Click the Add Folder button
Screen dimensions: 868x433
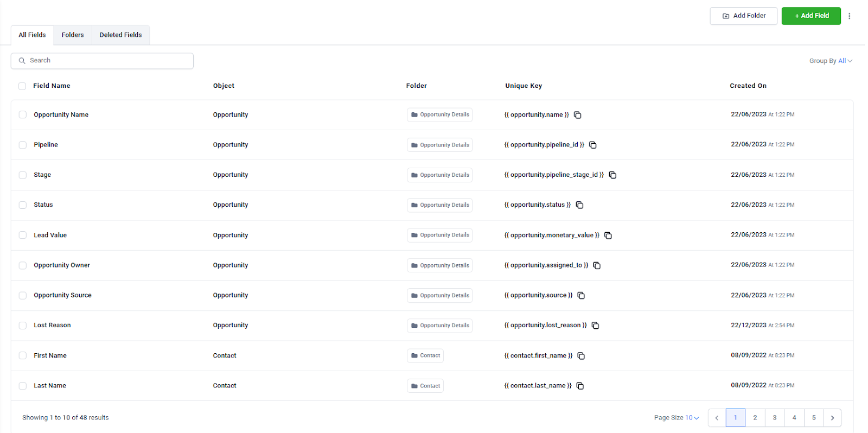744,16
